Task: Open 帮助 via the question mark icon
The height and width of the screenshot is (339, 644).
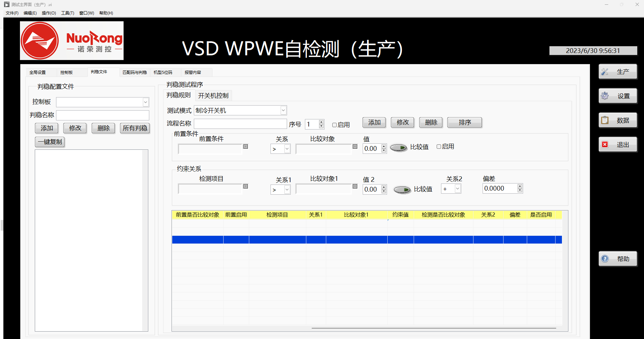Action: click(x=605, y=259)
